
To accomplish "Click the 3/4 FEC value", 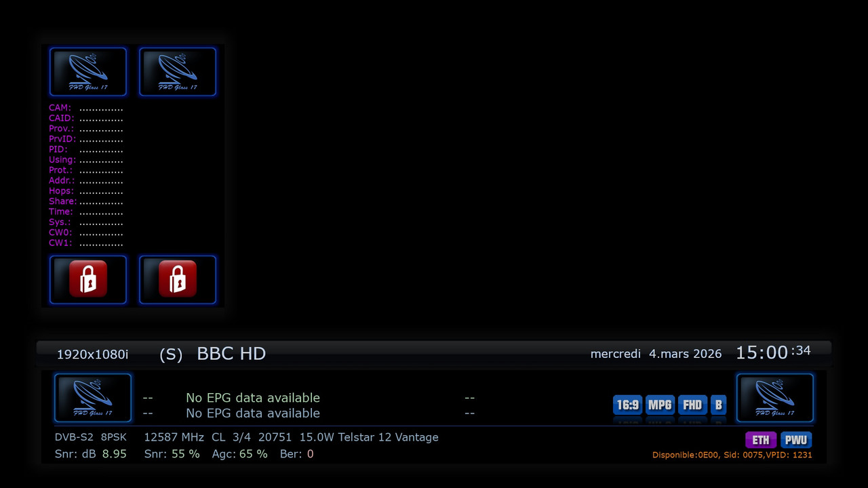I will [x=241, y=437].
